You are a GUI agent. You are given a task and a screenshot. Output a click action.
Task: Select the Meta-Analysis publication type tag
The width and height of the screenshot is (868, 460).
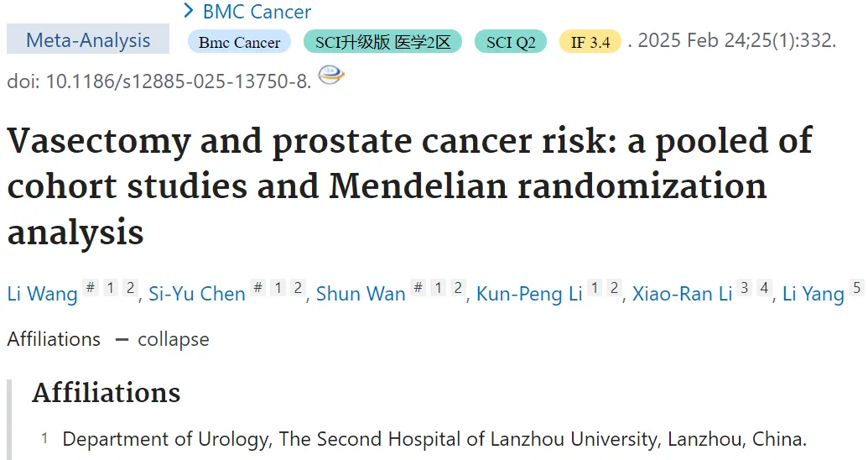[88, 40]
